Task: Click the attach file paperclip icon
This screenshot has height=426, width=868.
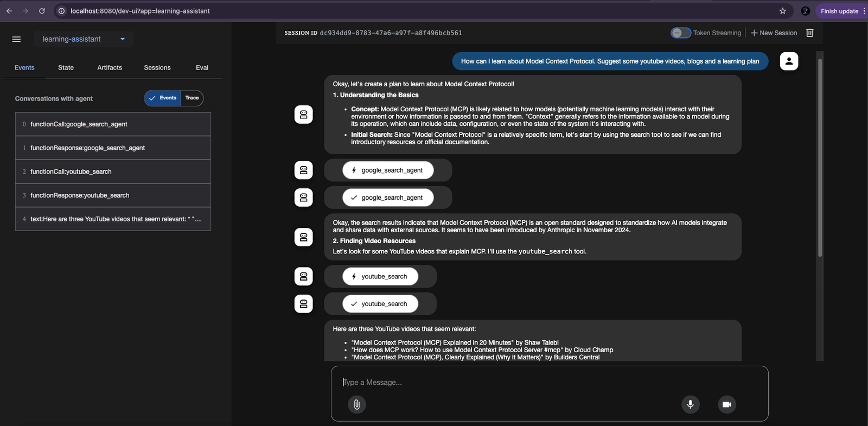Action: (x=356, y=404)
